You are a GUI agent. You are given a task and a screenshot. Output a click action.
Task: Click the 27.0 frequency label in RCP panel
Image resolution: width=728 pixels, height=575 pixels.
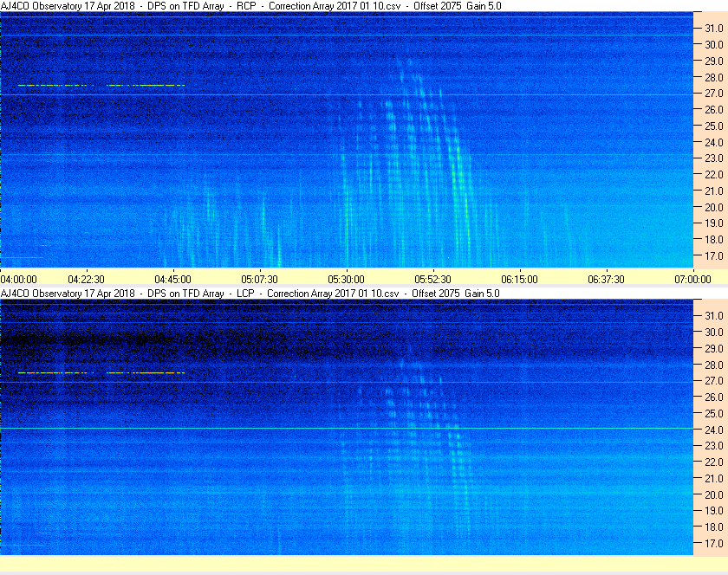714,94
